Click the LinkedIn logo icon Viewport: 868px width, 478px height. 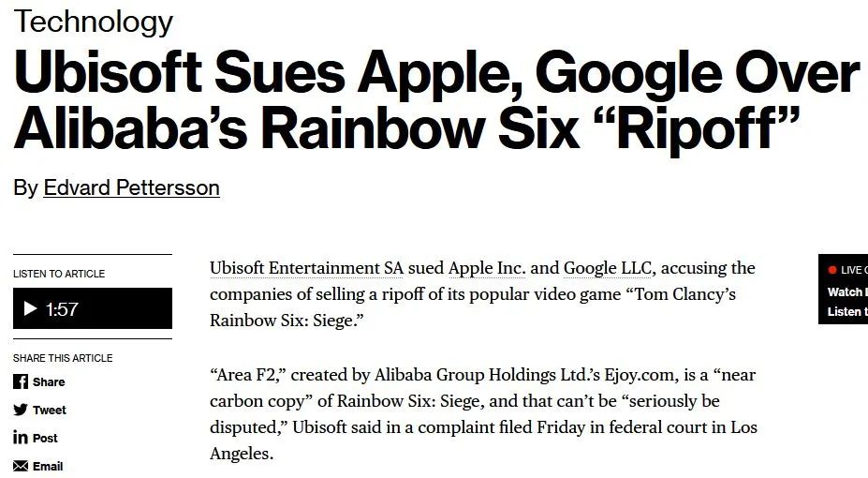point(21,438)
